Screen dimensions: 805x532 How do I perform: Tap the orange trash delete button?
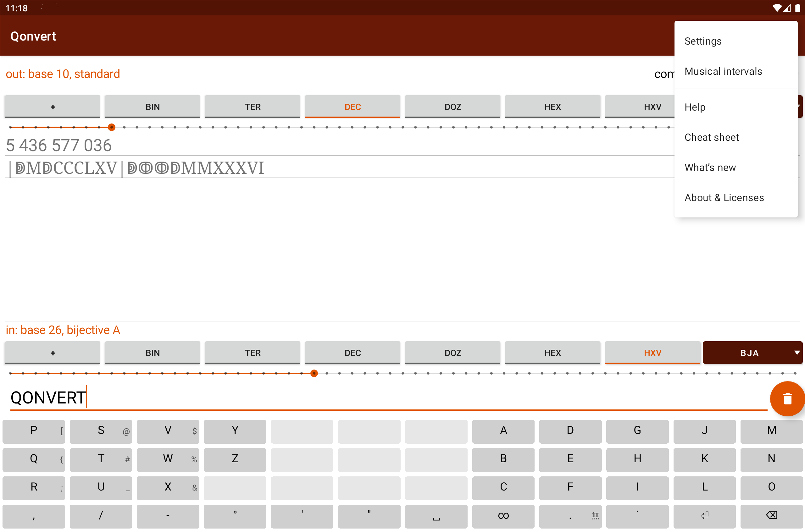[x=787, y=399]
